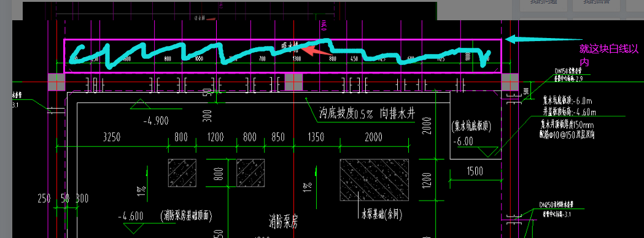Select the large hatched pump foundation block
The width and height of the screenshot is (644, 238).
click(x=374, y=180)
